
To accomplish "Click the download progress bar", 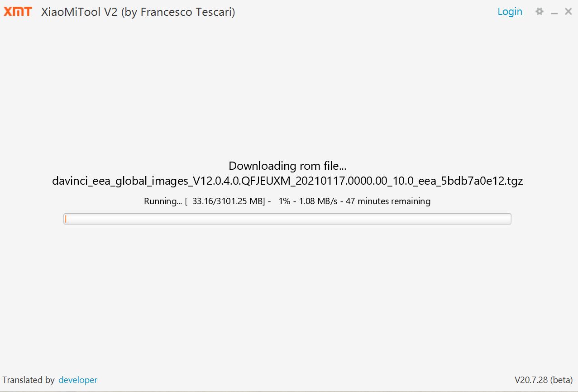I will pyautogui.click(x=287, y=219).
